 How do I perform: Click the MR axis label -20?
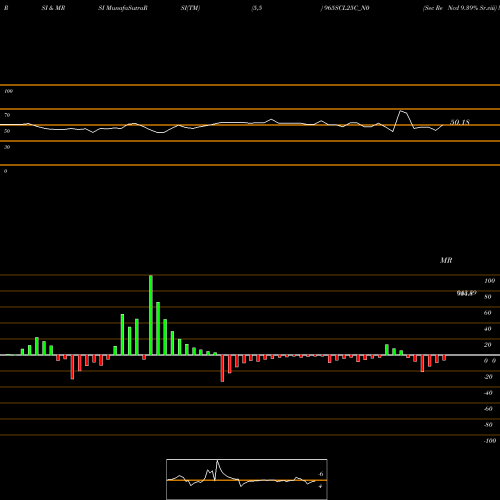tap(488, 377)
